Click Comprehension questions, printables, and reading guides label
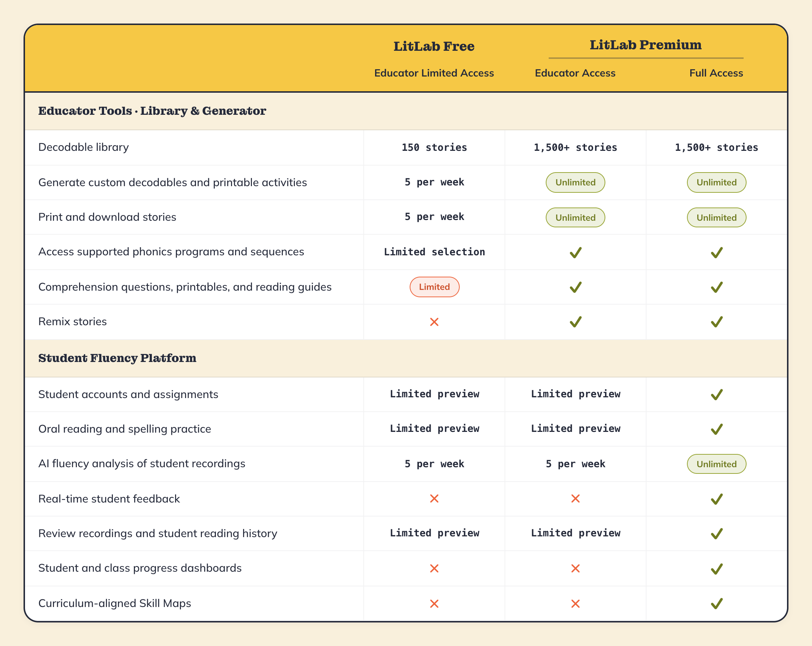The width and height of the screenshot is (812, 646). (185, 287)
